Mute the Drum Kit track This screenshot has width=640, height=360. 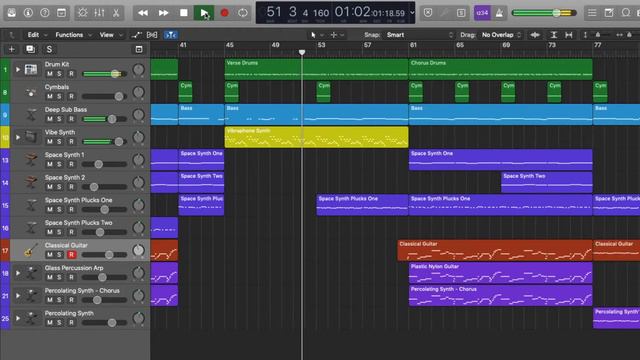49,74
